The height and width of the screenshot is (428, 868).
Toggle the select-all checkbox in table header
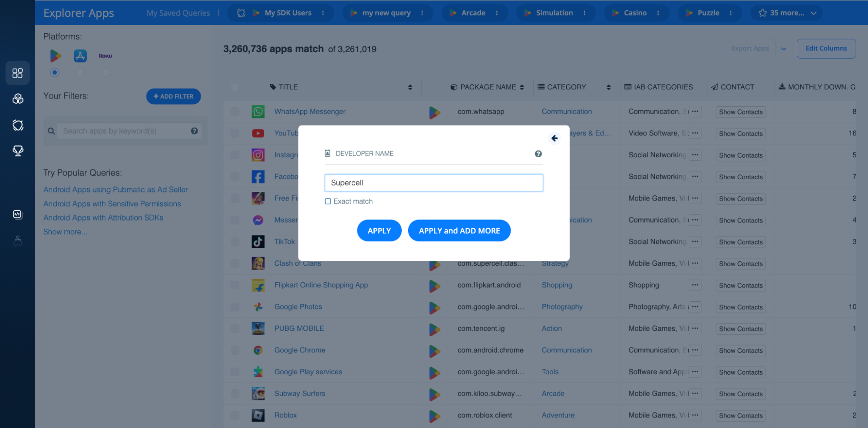point(234,87)
